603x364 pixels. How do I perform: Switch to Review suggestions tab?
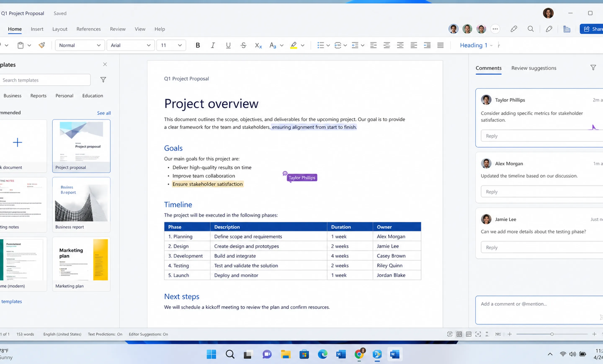point(534,68)
